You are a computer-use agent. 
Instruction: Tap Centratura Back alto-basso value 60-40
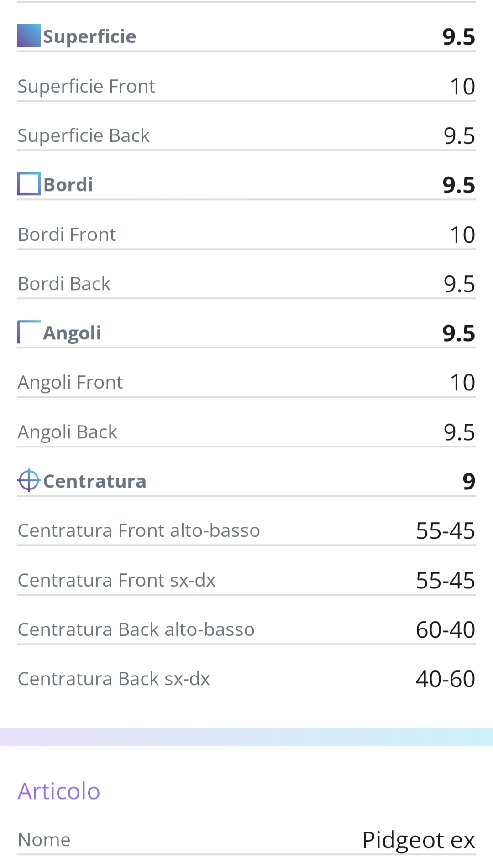446,630
